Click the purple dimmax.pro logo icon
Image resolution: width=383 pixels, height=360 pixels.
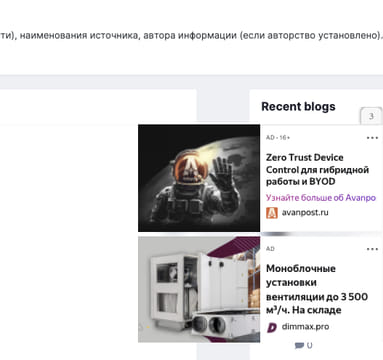[x=272, y=327]
